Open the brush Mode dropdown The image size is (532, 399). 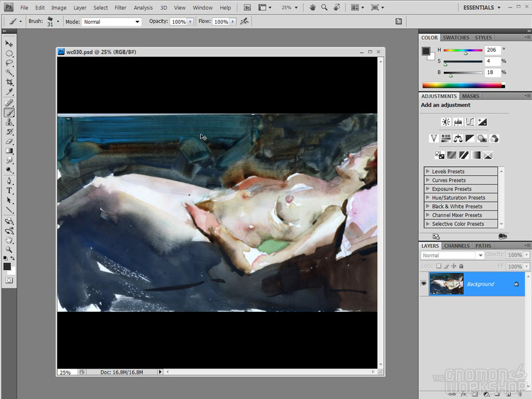112,22
